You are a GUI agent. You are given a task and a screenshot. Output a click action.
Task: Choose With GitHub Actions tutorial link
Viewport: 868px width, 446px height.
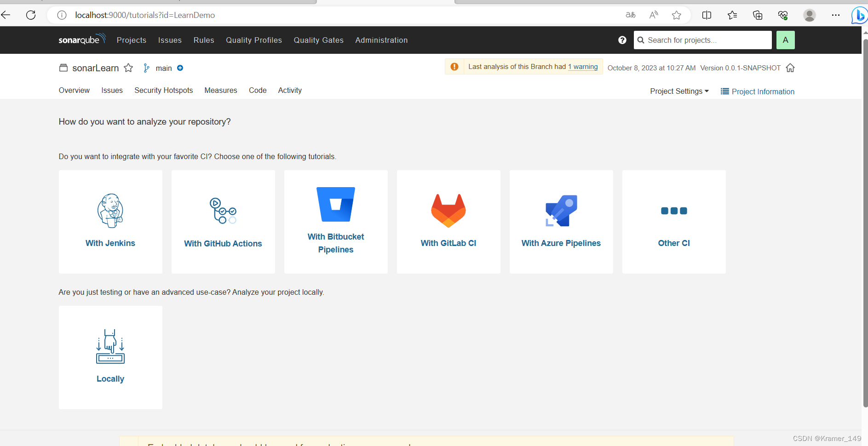223,244
